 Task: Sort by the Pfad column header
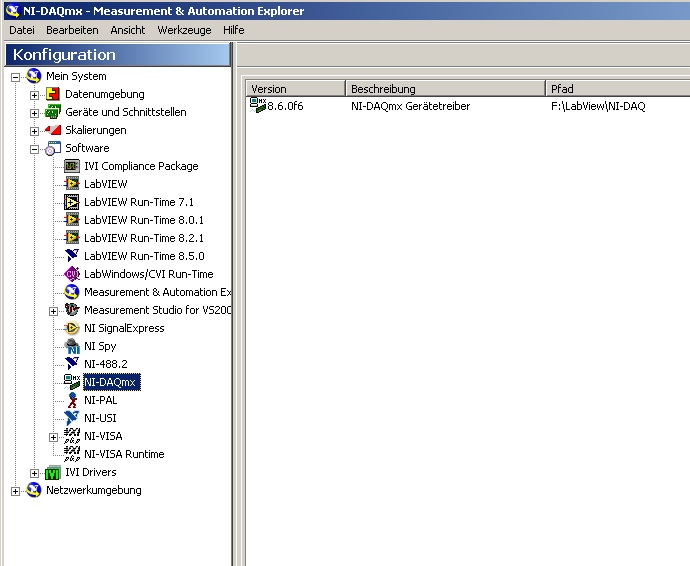(x=618, y=88)
